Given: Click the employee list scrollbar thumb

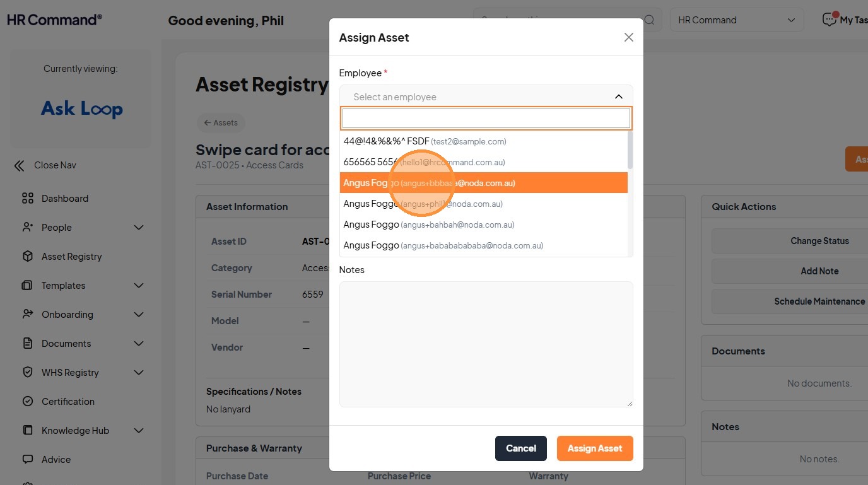Looking at the screenshot, I should point(630,149).
